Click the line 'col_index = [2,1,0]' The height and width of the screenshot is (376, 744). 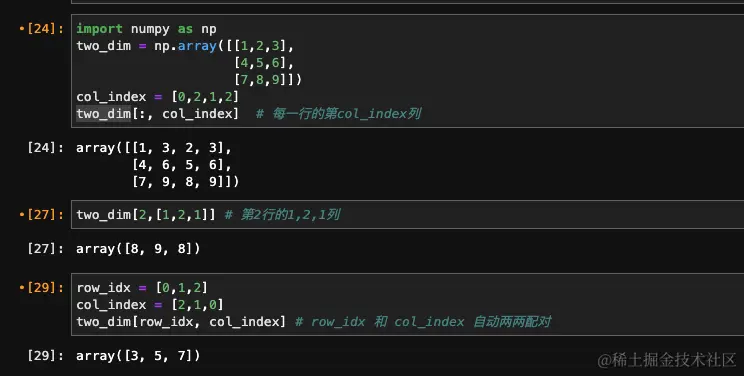pos(150,305)
